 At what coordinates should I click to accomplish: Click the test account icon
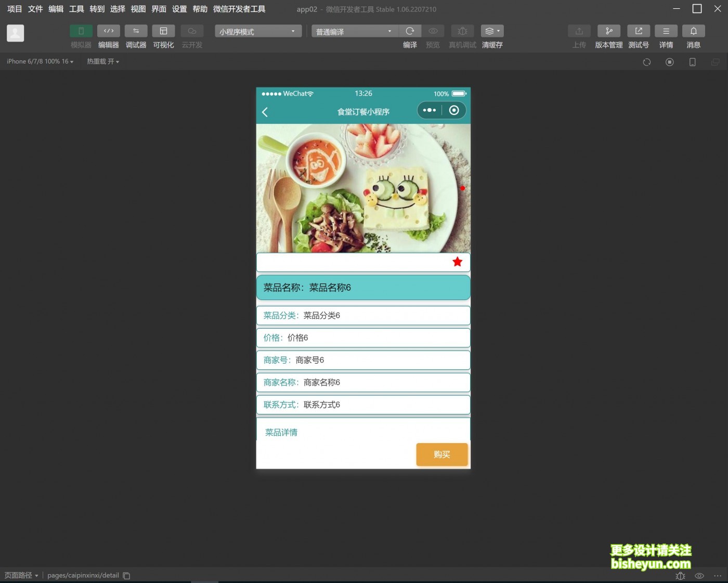pyautogui.click(x=639, y=31)
